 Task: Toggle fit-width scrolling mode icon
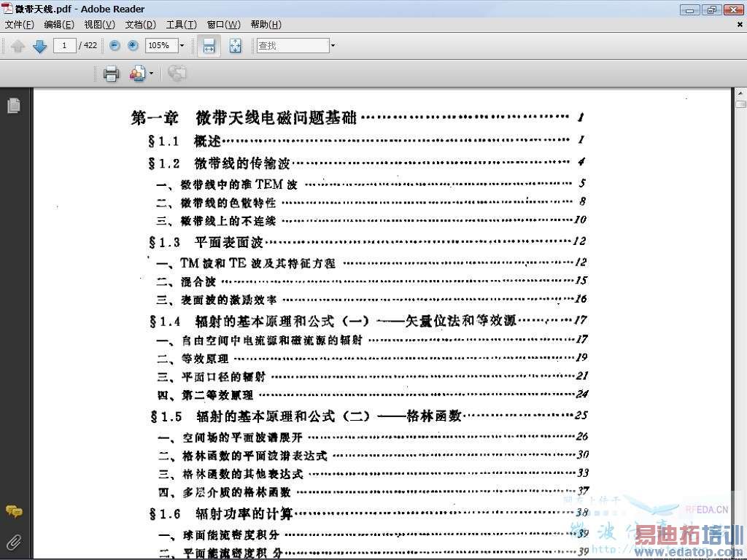[209, 46]
